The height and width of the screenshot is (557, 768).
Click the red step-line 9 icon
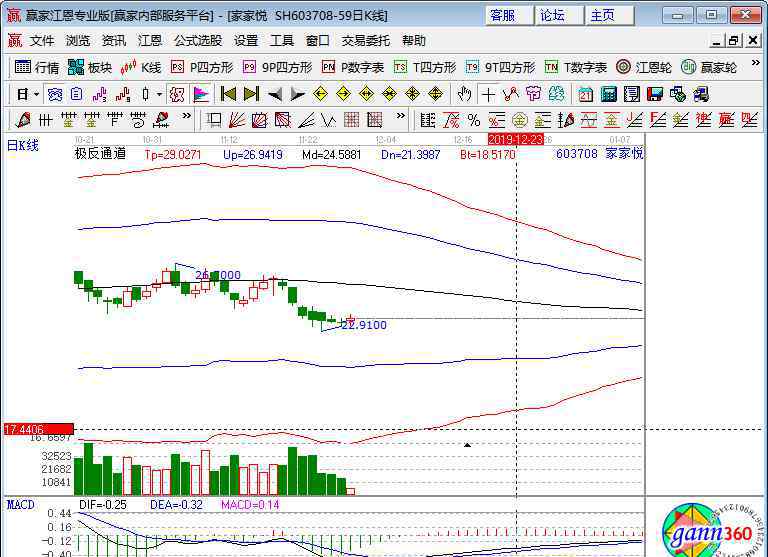(122, 94)
